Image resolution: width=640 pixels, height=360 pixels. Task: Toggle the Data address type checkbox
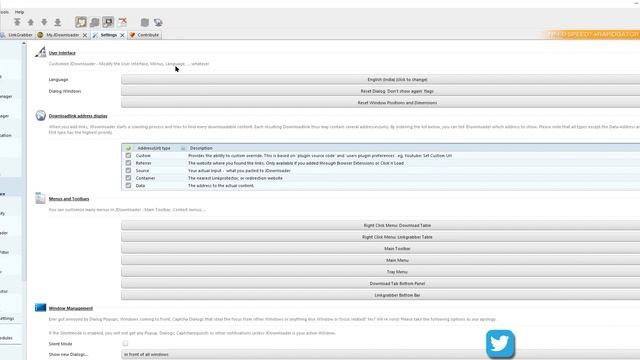[128, 185]
